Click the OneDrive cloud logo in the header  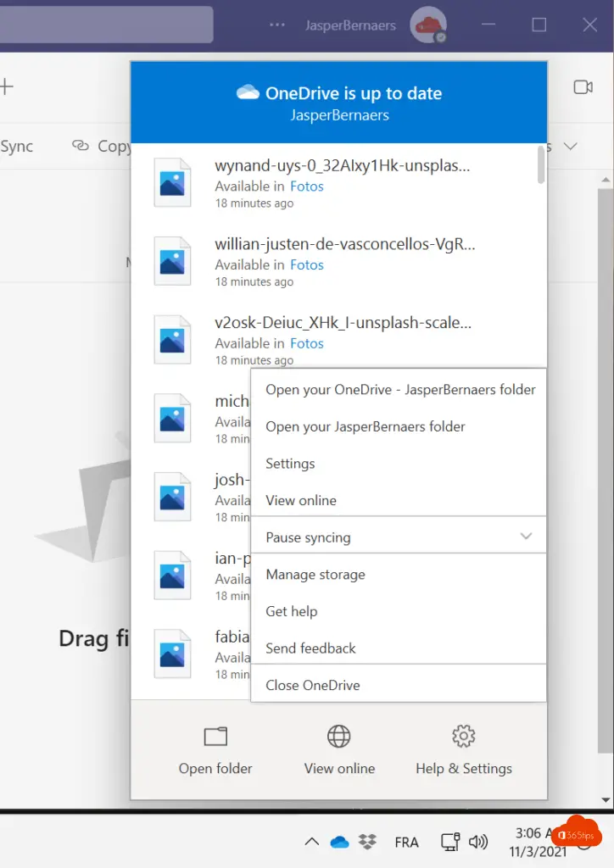click(248, 92)
